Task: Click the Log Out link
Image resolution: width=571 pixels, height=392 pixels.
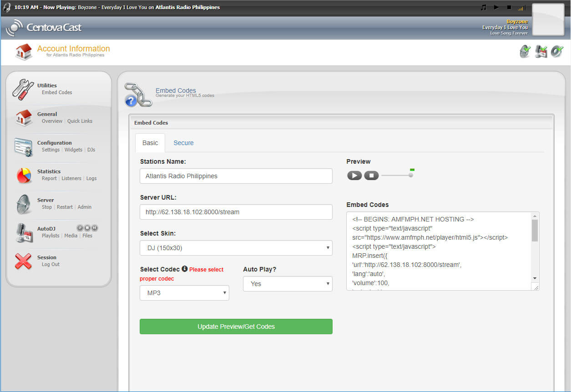Action: 51,264
